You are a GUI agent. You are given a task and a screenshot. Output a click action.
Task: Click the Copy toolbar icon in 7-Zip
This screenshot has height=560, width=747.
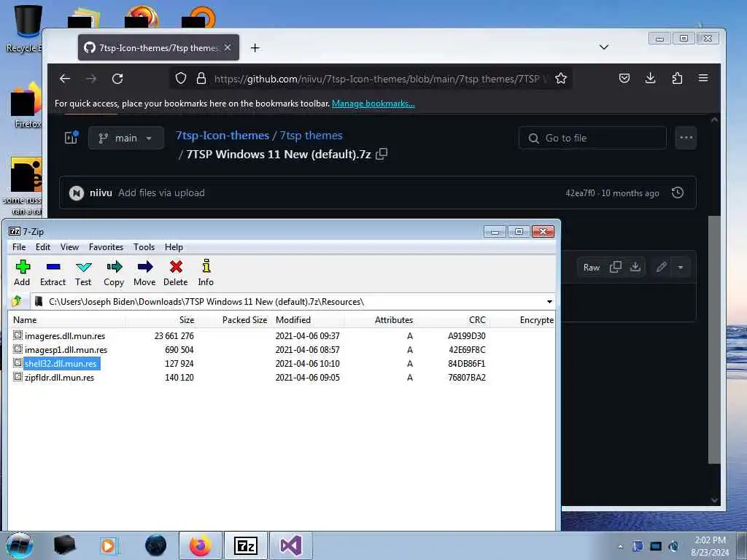114,273
